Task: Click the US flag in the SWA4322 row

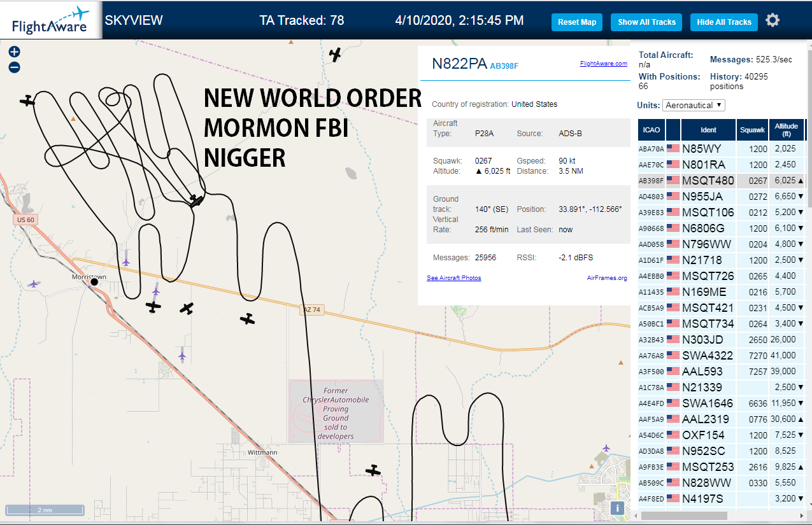Action: point(673,356)
